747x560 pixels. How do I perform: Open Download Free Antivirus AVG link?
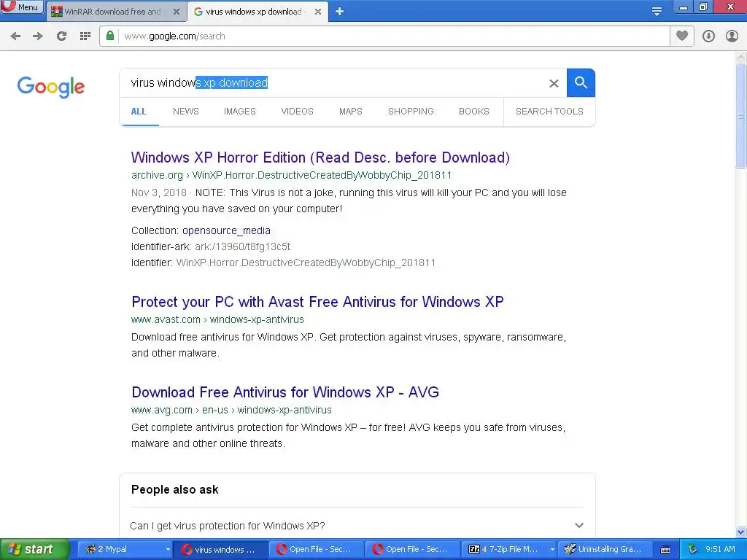[285, 392]
